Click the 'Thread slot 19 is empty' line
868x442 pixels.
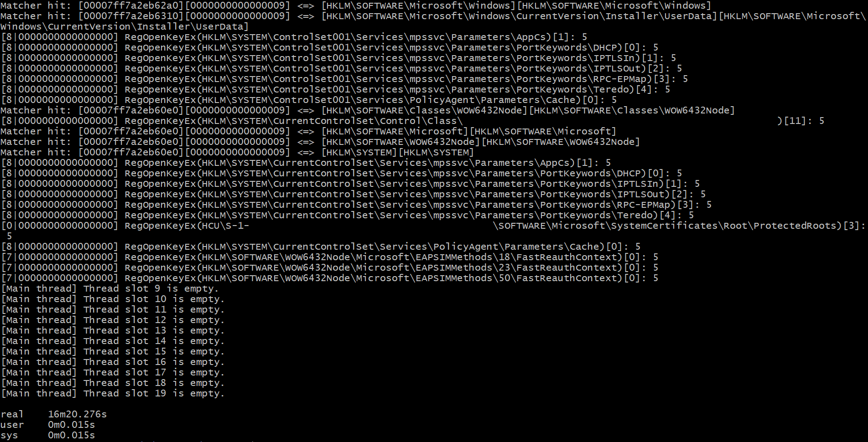click(113, 393)
